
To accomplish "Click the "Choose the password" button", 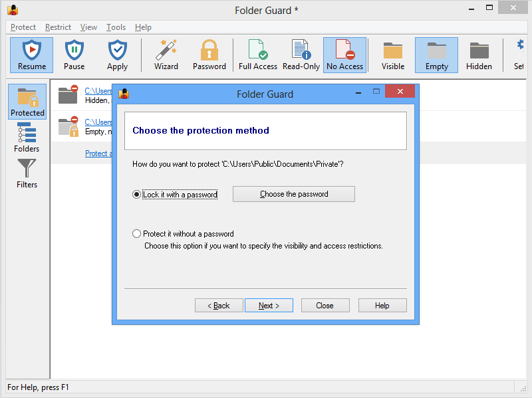I will pos(293,194).
